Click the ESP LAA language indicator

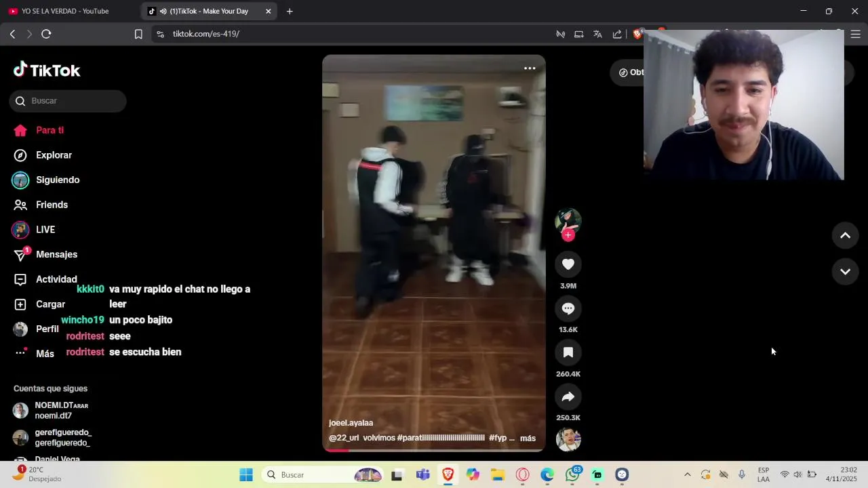pos(764,474)
